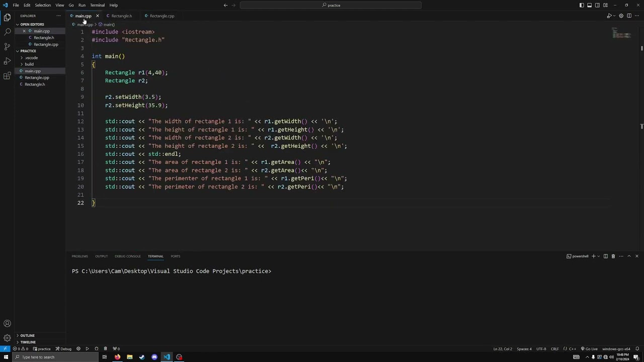644x362 pixels.
Task: Switch to the Rectangle.h editor tab
Action: tap(121, 16)
